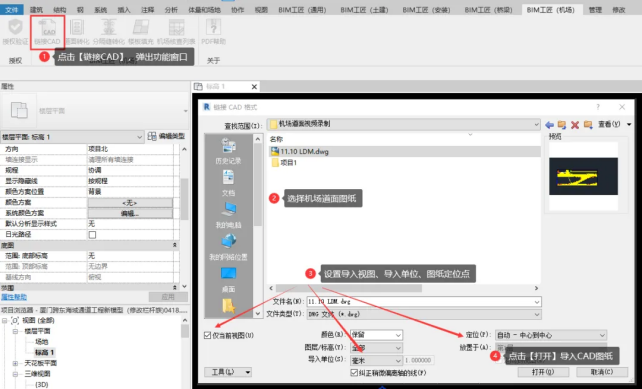Screen dimensions: 642x389
Task: Open 我的电脑 in the places sidebar
Action: click(228, 215)
